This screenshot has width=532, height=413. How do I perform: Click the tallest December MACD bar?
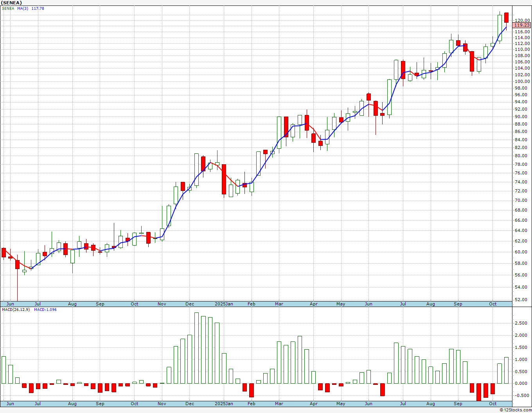click(196, 348)
